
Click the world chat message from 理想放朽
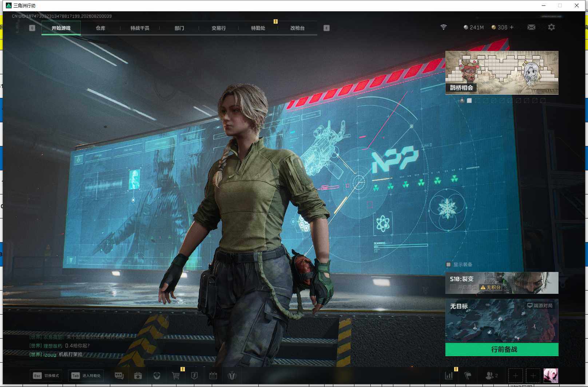pos(59,346)
